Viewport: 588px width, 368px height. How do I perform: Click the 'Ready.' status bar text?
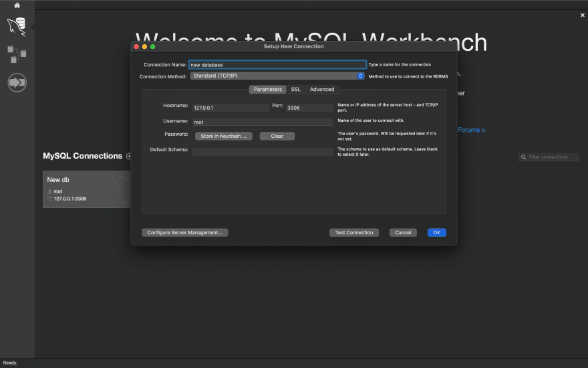(10, 363)
